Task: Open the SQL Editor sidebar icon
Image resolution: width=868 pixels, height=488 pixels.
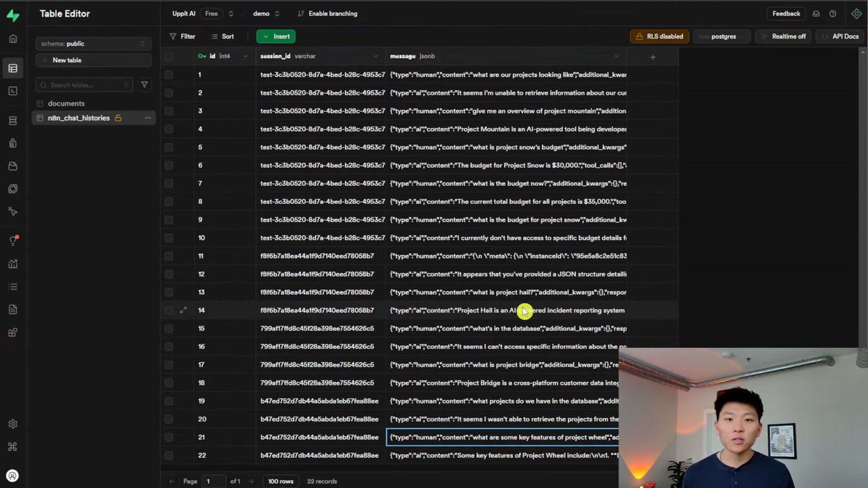Action: [13, 91]
